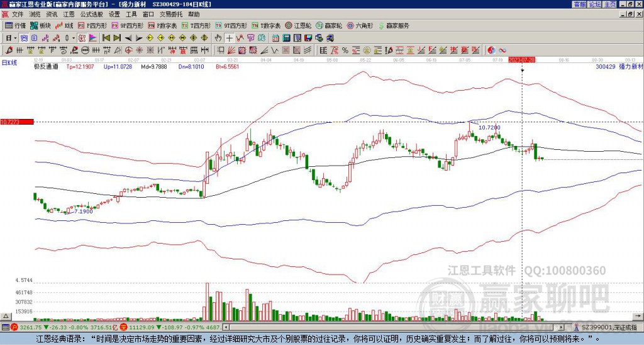Open the 交易委托 menu
The image size is (644, 345).
point(171,14)
